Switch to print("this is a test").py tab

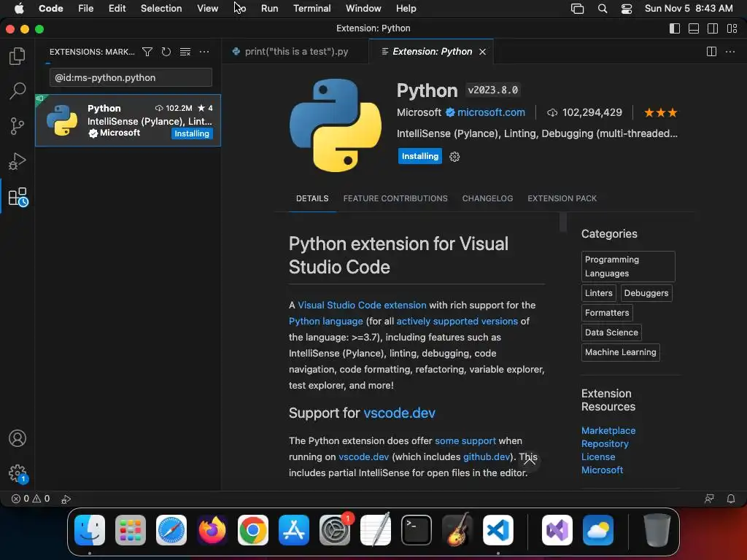coord(295,52)
